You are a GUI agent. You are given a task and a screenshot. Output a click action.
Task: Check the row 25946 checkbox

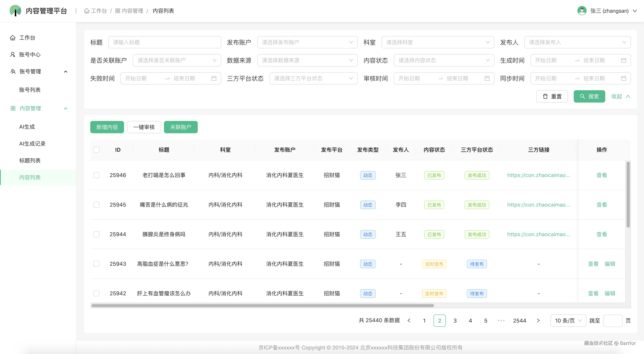click(96, 175)
